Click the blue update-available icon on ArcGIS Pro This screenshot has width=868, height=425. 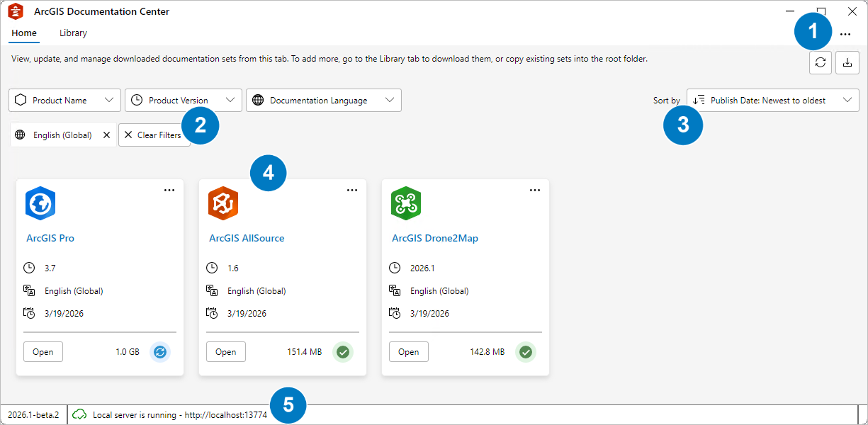coord(161,351)
